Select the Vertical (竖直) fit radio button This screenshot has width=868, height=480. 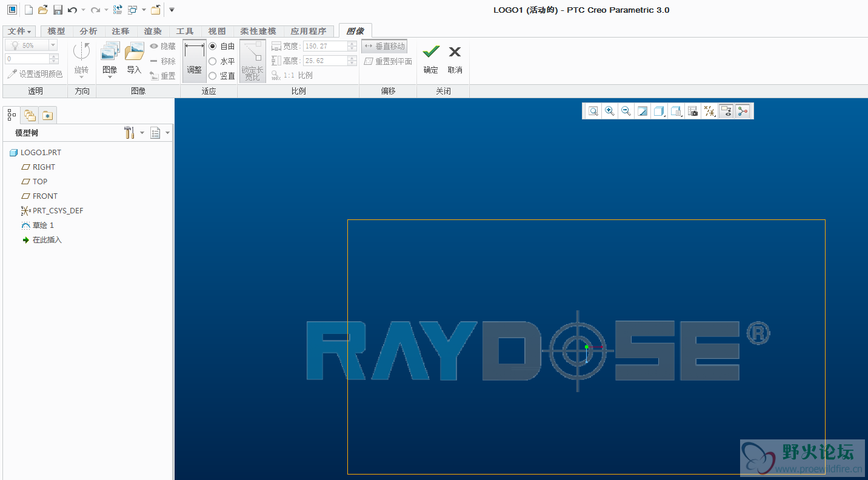(x=212, y=76)
